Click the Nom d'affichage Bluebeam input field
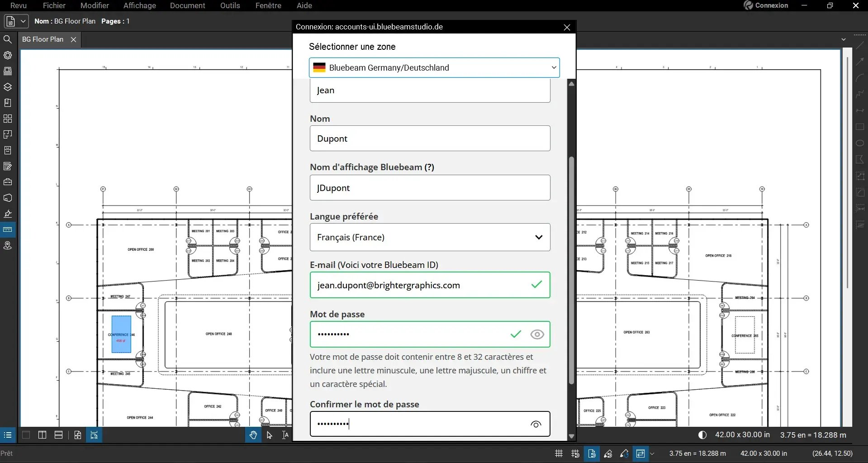The width and height of the screenshot is (868, 463). [430, 188]
